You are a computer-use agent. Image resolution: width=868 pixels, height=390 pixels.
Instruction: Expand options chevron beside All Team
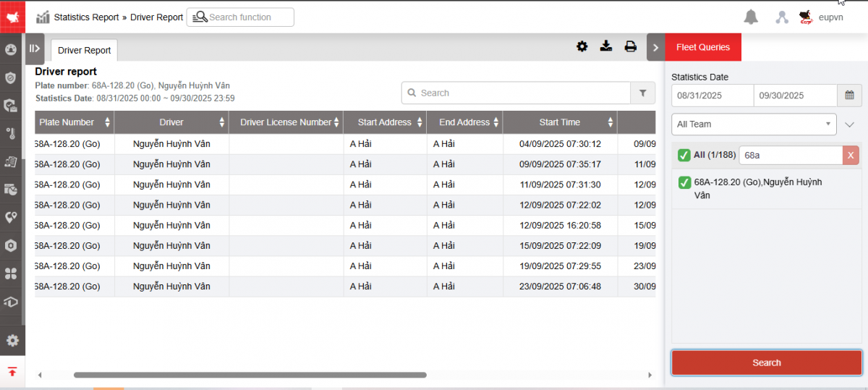click(849, 124)
